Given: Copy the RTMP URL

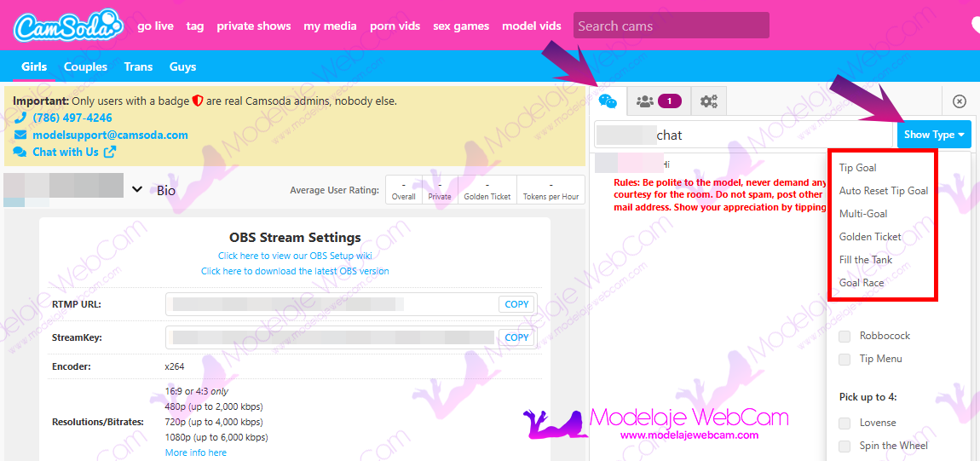Looking at the screenshot, I should (x=516, y=304).
